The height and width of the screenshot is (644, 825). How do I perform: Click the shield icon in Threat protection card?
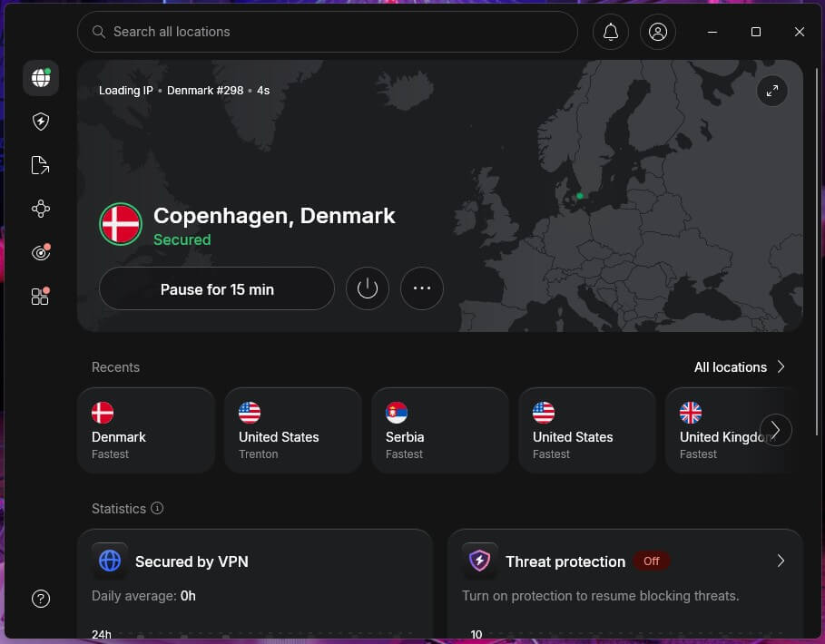(x=480, y=561)
